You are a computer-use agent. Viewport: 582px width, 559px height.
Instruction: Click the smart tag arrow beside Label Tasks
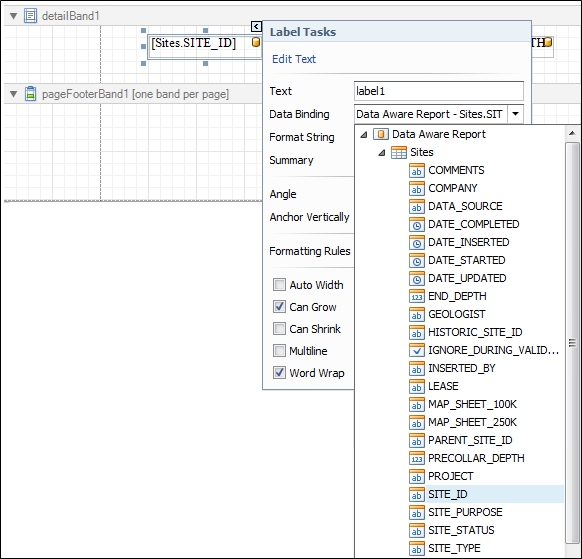256,26
